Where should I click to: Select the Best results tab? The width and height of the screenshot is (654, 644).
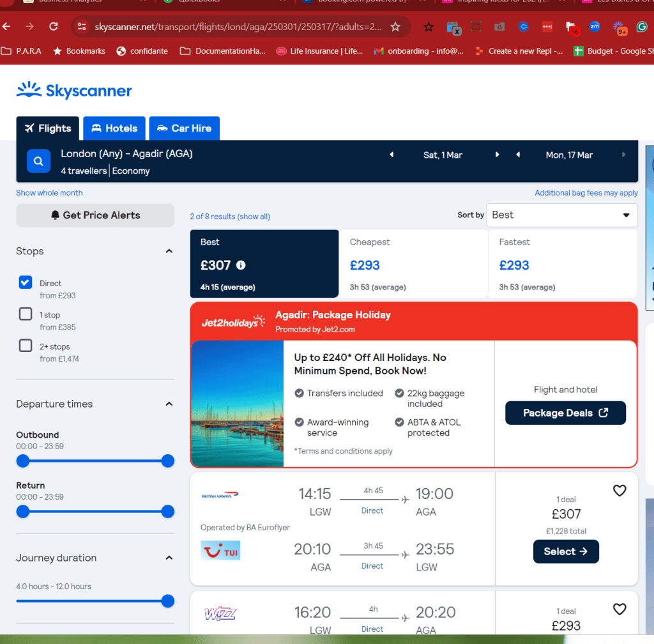264,264
